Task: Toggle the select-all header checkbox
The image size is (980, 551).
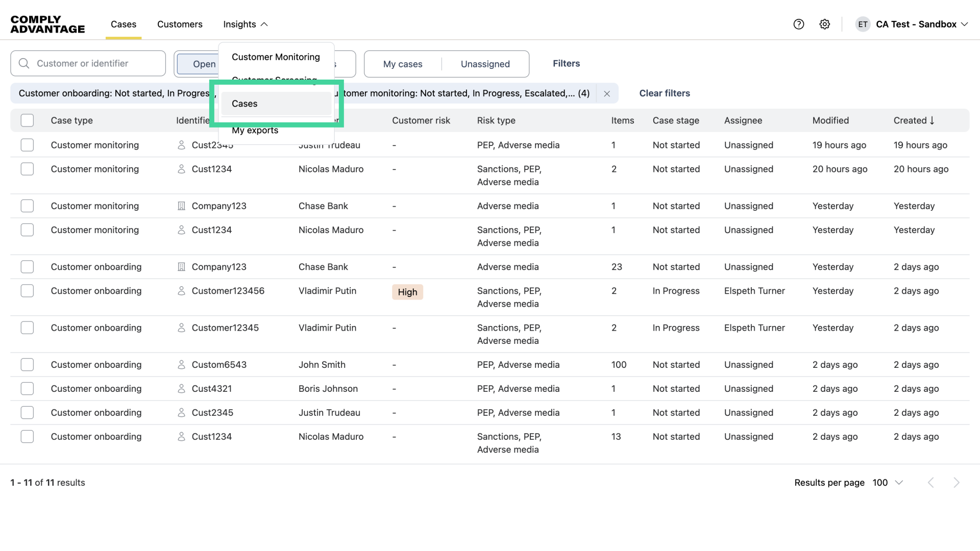Action: (27, 120)
